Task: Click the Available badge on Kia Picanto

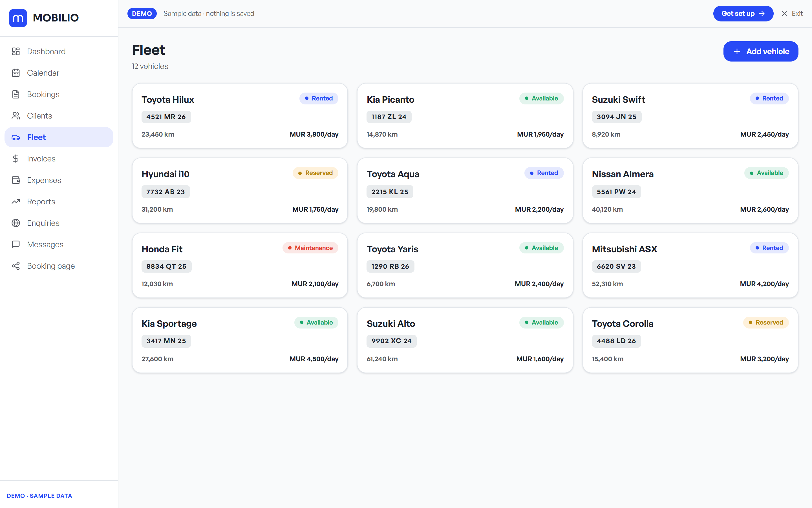Action: 542,98
